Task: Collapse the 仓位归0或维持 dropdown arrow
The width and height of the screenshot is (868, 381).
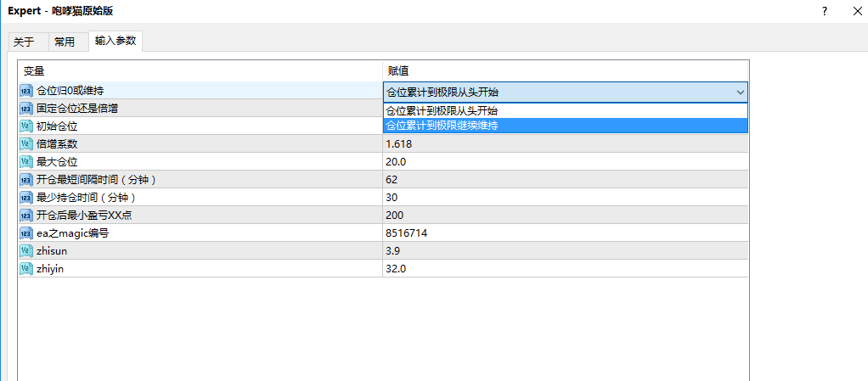Action: [x=740, y=92]
